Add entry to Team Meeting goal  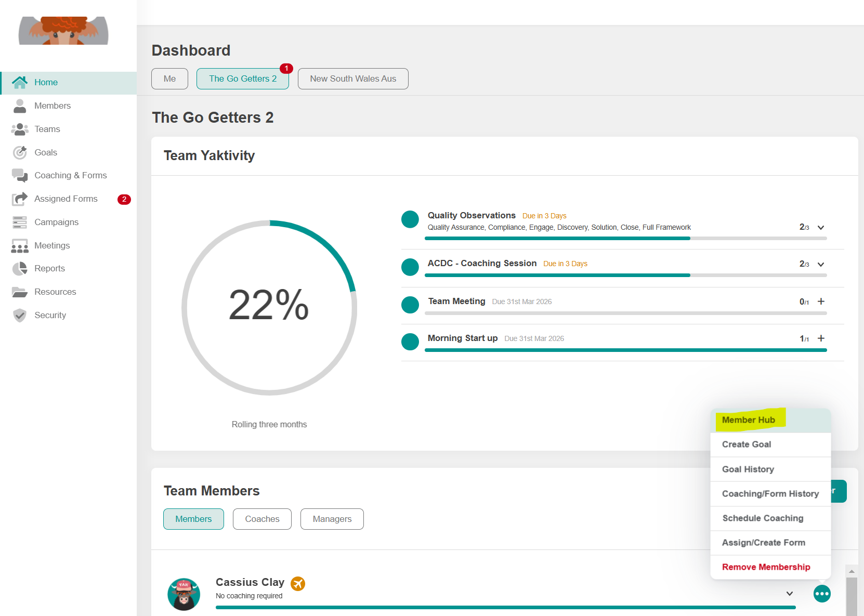pos(821,302)
